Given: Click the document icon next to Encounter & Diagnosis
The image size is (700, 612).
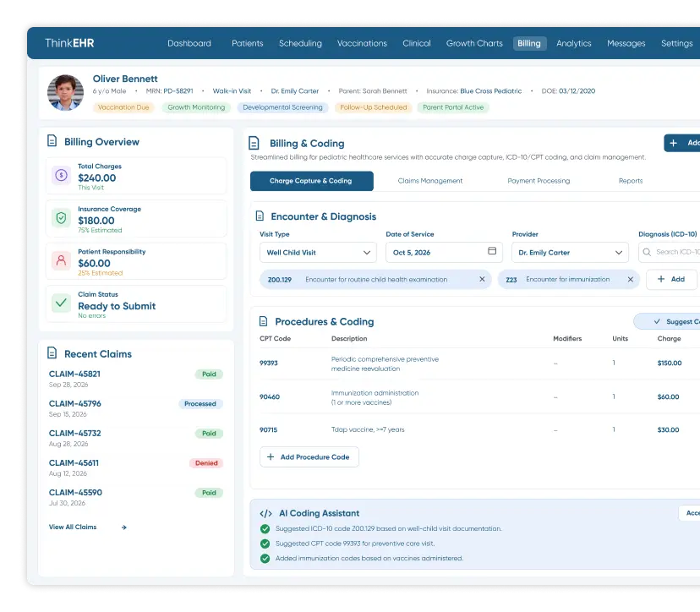Looking at the screenshot, I should tap(260, 216).
